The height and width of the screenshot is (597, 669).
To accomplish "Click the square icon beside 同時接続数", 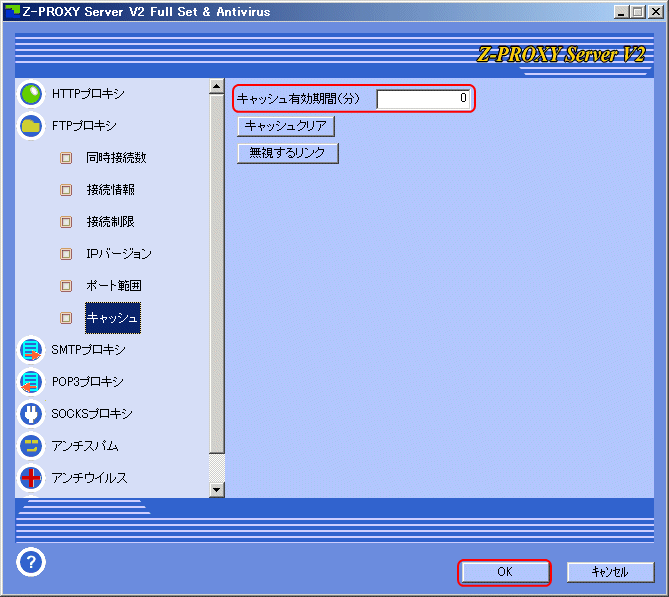I will (66, 158).
